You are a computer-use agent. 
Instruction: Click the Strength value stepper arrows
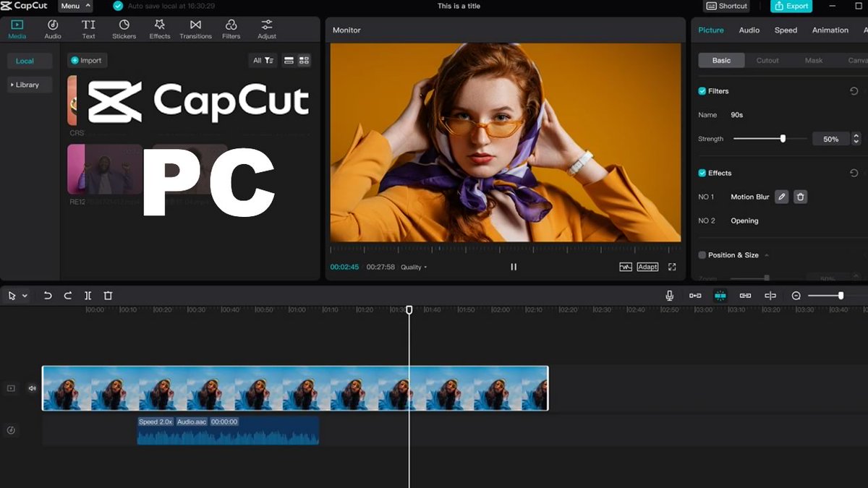coord(856,139)
